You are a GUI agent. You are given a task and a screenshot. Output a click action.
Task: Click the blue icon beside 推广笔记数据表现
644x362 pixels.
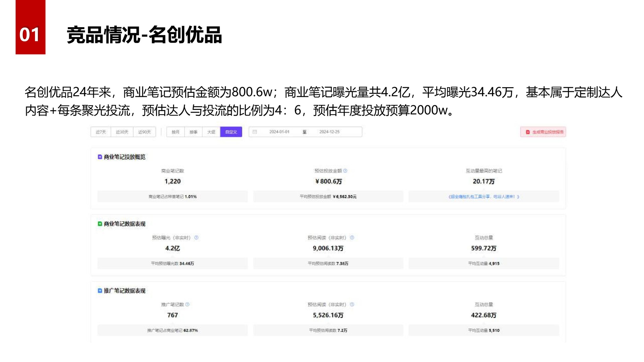[100, 291]
